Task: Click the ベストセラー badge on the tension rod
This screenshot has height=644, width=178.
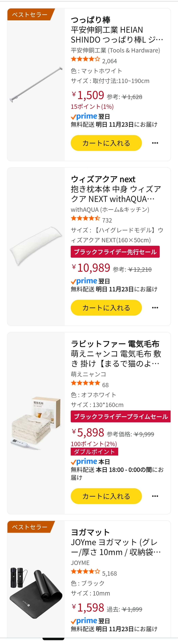Action: point(30,14)
